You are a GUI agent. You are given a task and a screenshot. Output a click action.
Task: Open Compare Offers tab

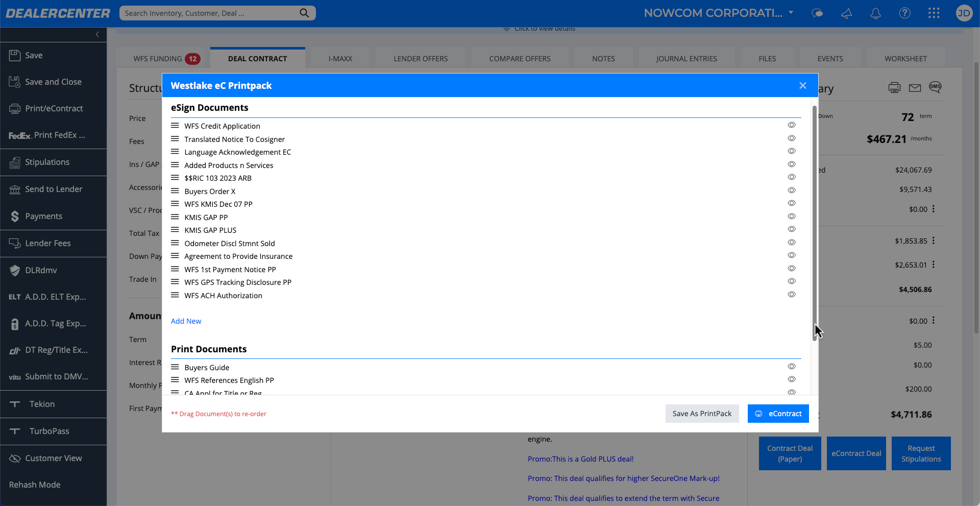click(520, 59)
